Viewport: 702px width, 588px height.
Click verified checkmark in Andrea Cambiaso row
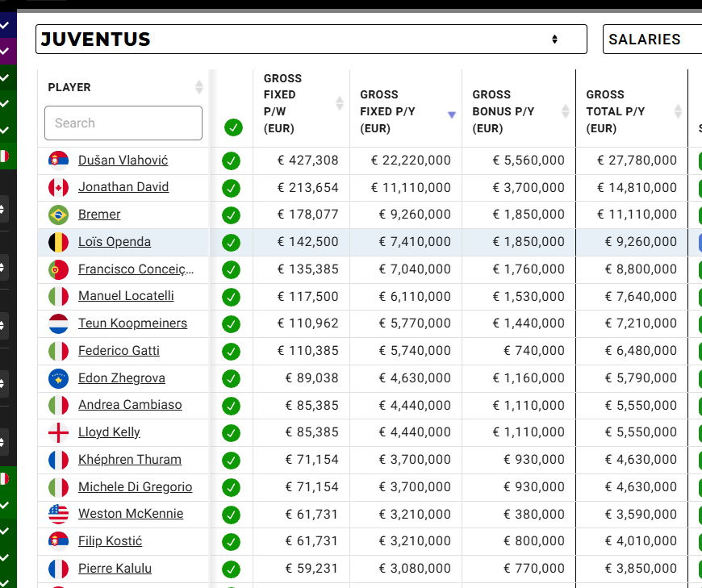(x=231, y=406)
